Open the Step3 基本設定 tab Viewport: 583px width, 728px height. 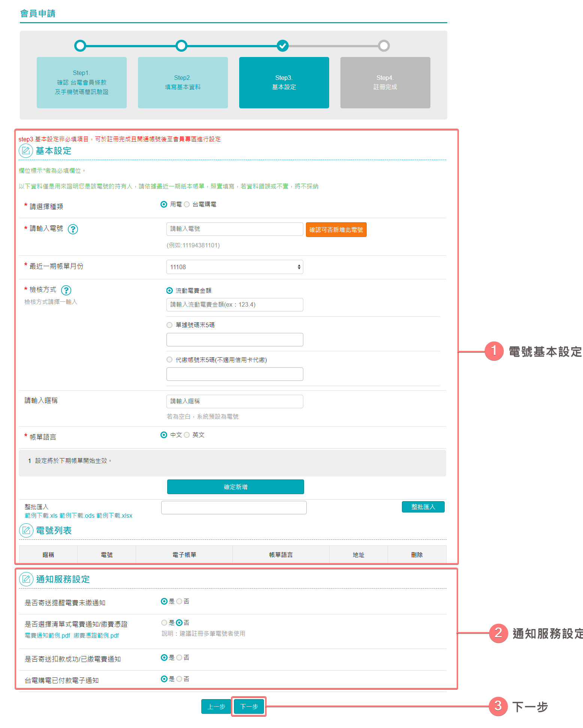(284, 82)
